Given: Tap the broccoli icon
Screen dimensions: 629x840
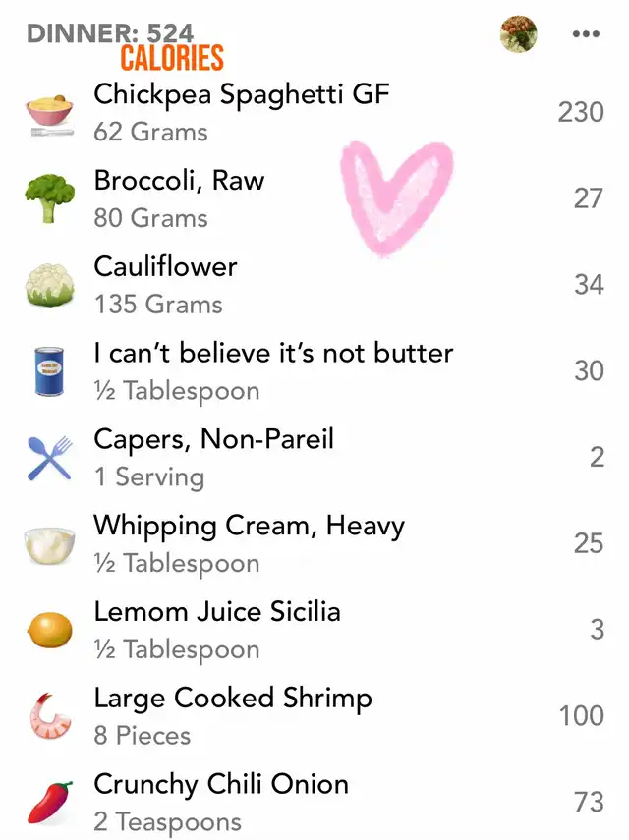Looking at the screenshot, I should tap(49, 197).
